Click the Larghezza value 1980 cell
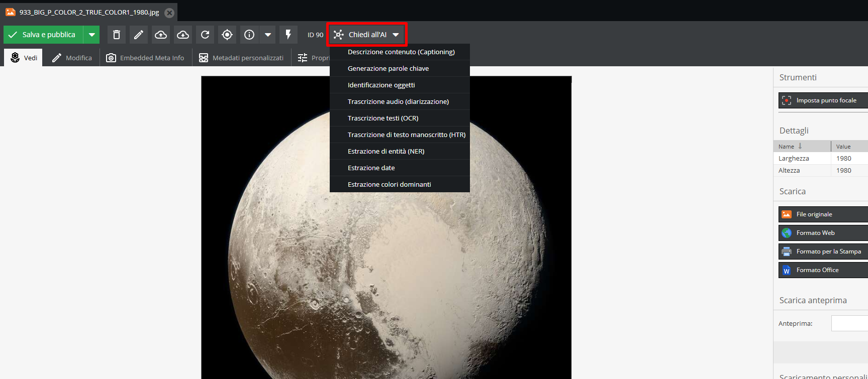 point(849,158)
